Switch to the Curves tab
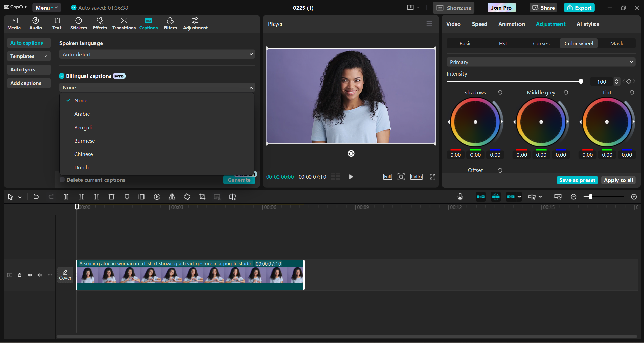The height and width of the screenshot is (343, 644). (x=541, y=43)
